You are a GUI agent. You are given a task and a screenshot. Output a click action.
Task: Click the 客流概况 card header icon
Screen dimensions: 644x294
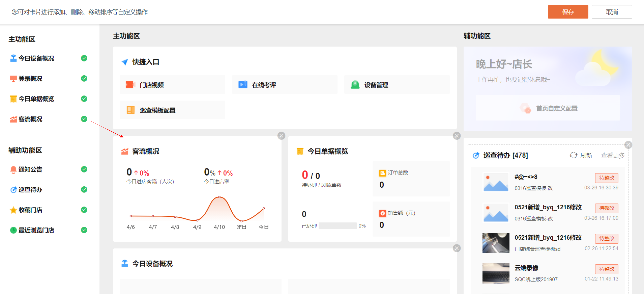click(x=125, y=151)
